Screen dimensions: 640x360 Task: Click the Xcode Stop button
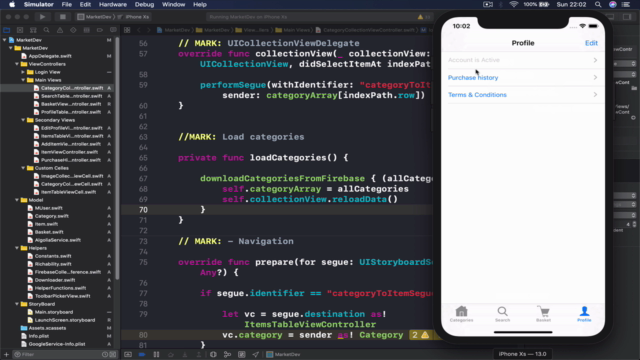[x=62, y=17]
